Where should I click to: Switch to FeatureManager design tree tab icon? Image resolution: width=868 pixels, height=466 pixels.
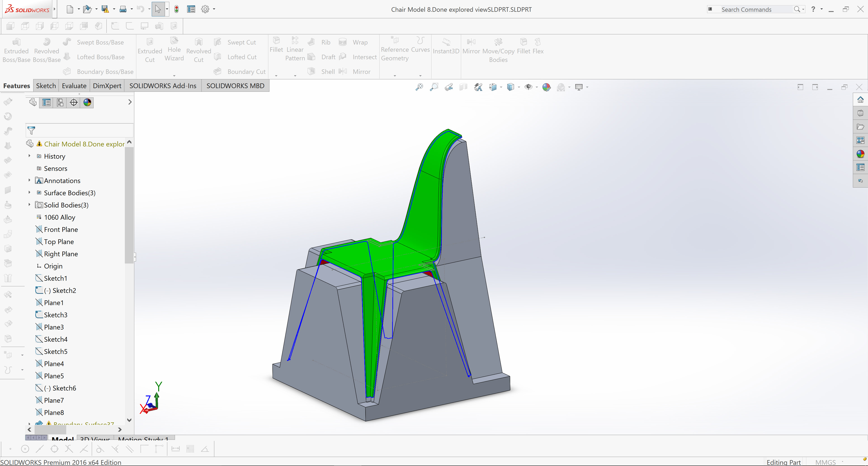33,102
